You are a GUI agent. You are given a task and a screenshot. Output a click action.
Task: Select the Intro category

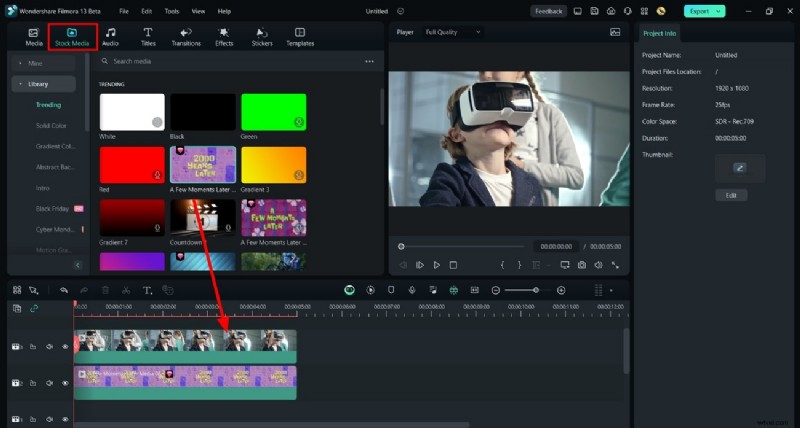43,188
